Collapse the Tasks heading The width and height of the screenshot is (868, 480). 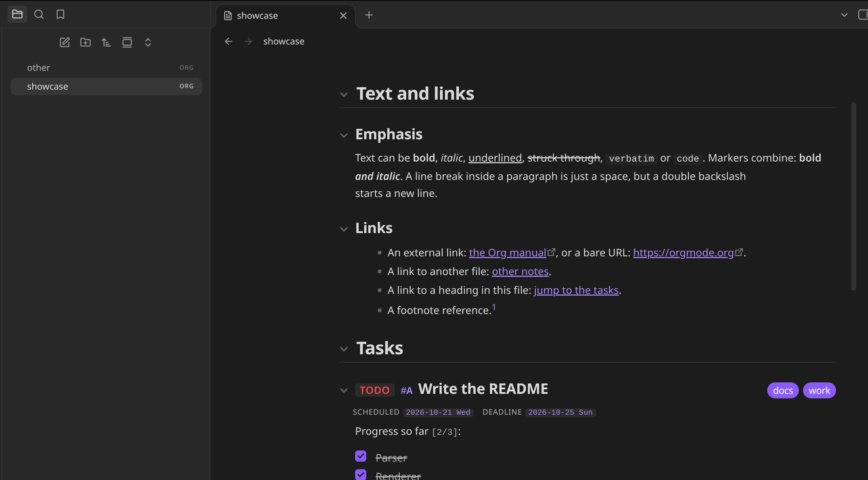tap(344, 349)
